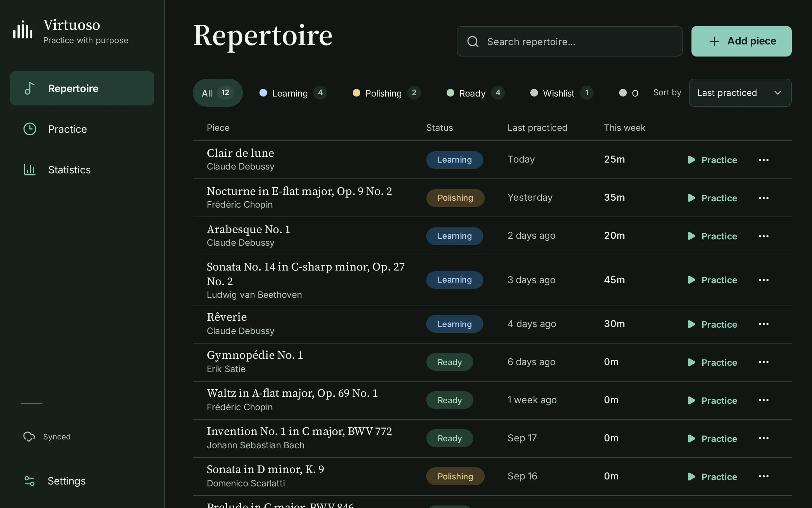Start practice for Clair de lune
Viewport: 812px width, 508px height.
(x=712, y=160)
